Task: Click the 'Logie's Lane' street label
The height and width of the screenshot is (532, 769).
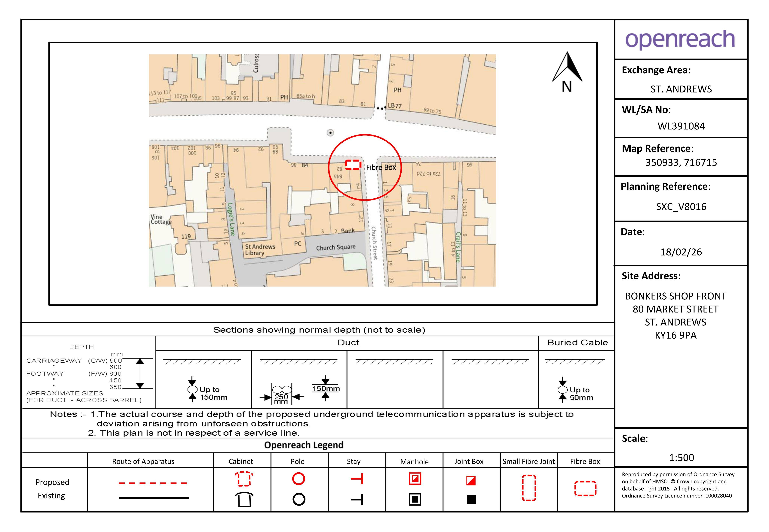Action: (231, 219)
